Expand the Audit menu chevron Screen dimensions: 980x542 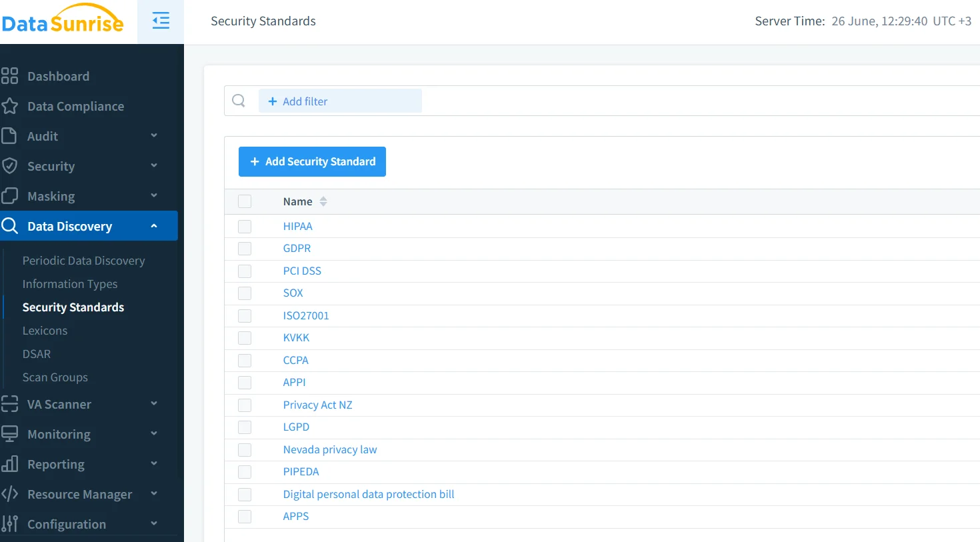154,136
